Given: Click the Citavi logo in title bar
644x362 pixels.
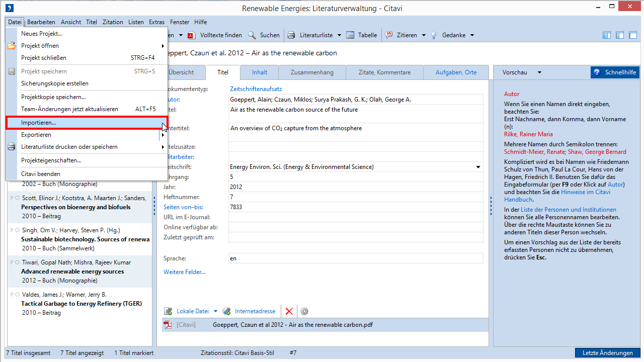Looking at the screenshot, I should click(x=10, y=8).
